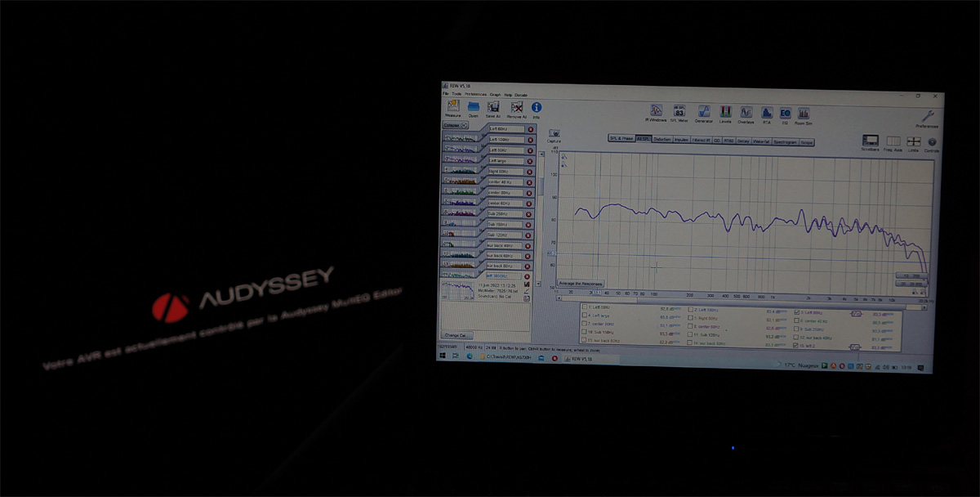980x497 pixels.
Task: Switch to the Spectrogram tab
Action: click(x=785, y=142)
